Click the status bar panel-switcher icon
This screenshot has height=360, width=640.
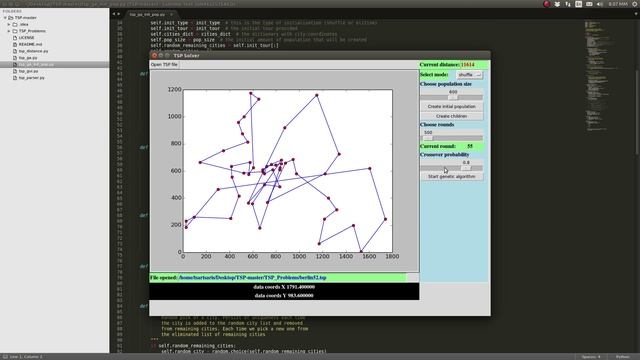pos(4,357)
